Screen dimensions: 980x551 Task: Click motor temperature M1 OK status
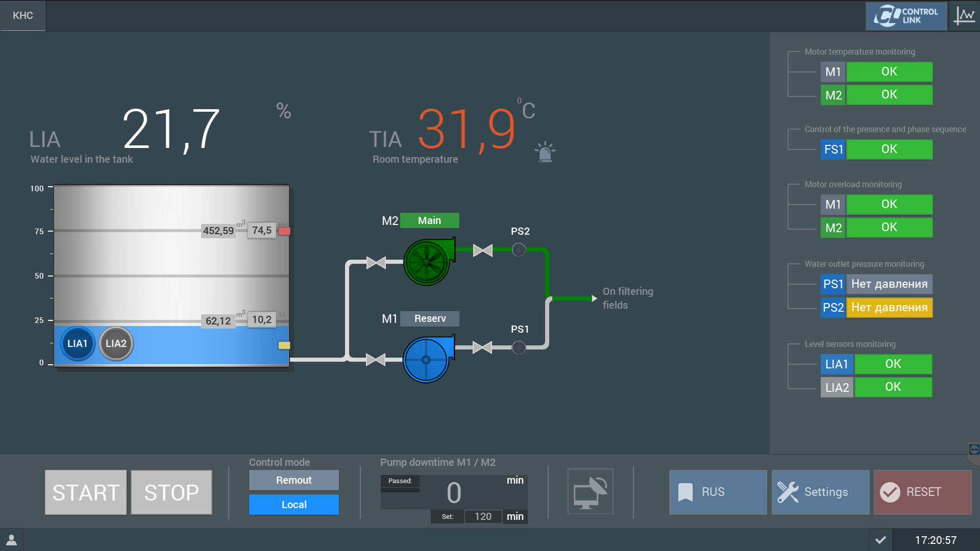(x=889, y=72)
